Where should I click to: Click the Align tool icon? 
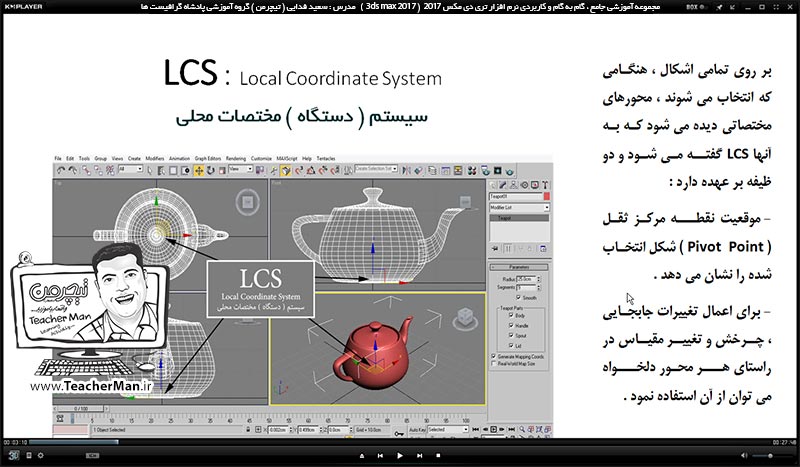click(418, 170)
